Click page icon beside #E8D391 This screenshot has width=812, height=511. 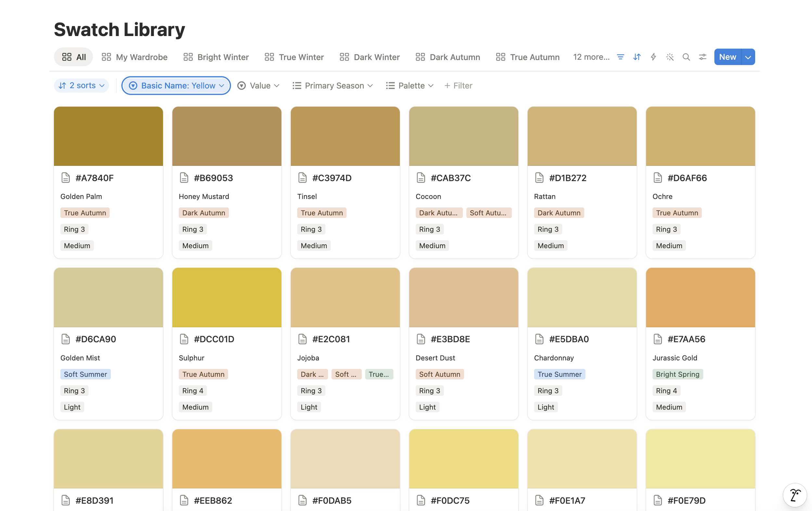point(66,500)
